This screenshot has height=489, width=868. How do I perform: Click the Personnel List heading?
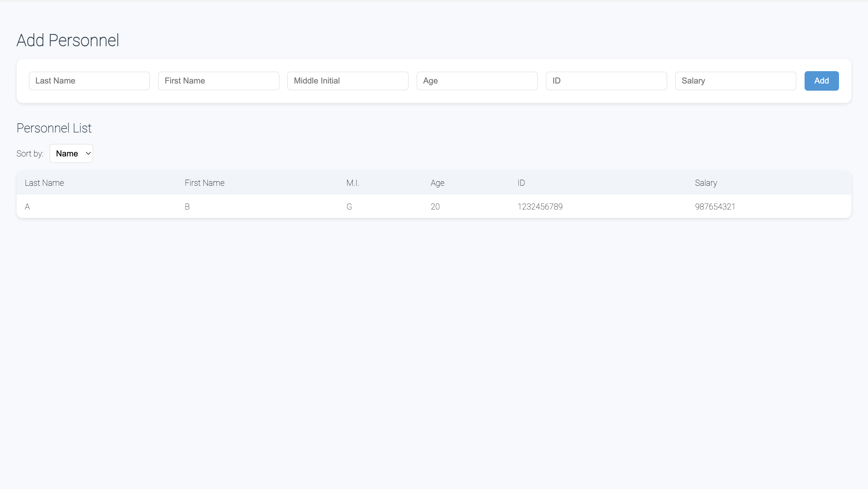click(54, 128)
